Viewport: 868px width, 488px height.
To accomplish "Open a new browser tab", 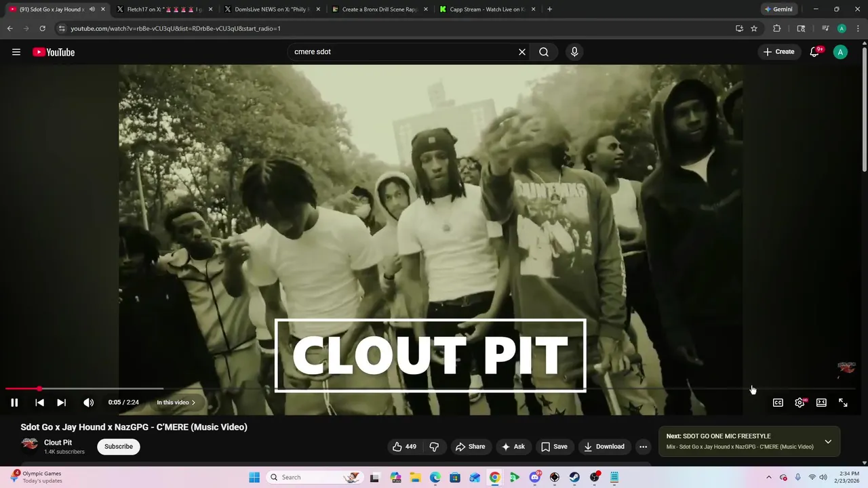I will coord(549,9).
